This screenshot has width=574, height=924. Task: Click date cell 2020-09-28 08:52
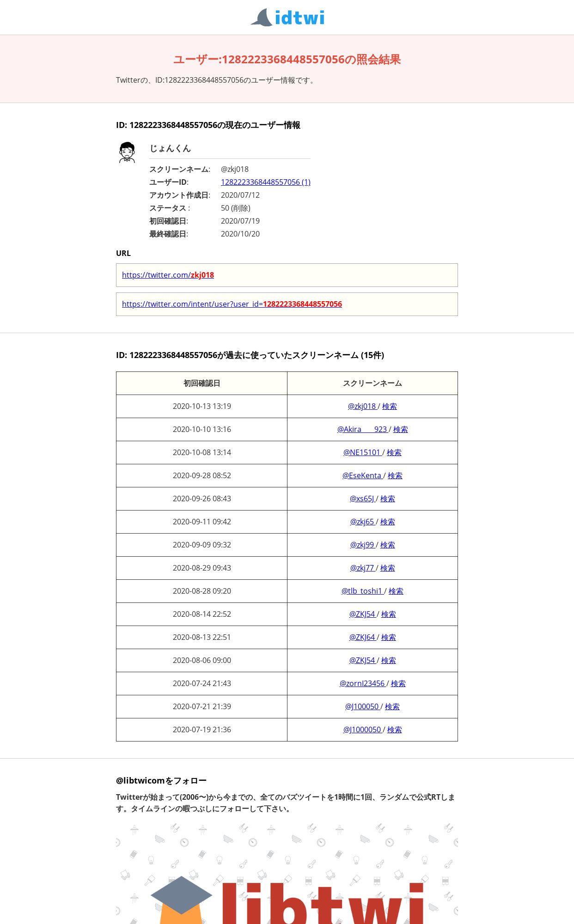tap(202, 475)
